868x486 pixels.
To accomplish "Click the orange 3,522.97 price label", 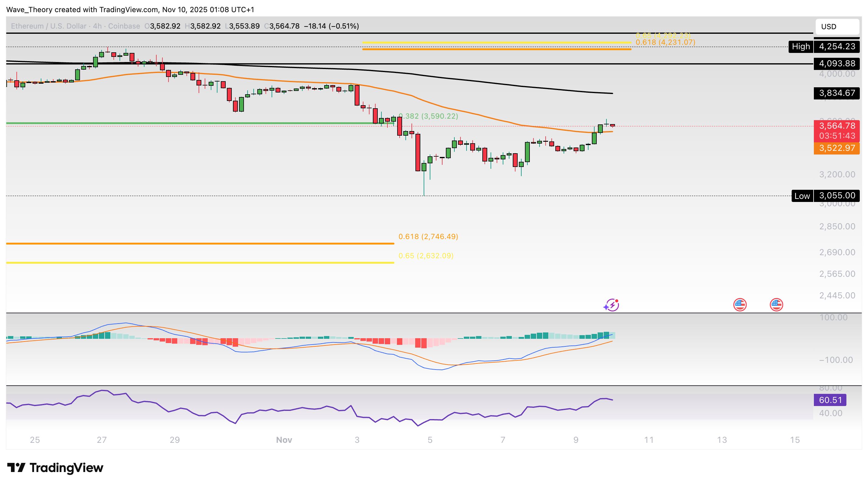I will point(837,148).
